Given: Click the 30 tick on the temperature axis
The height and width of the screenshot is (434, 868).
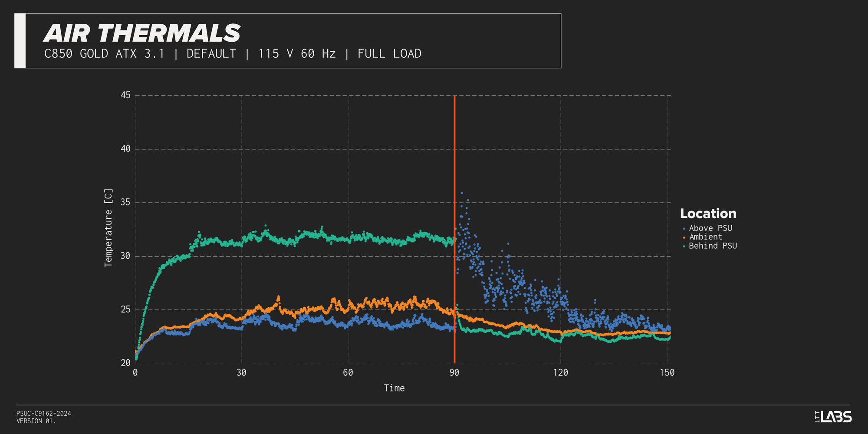Looking at the screenshot, I should [x=125, y=256].
